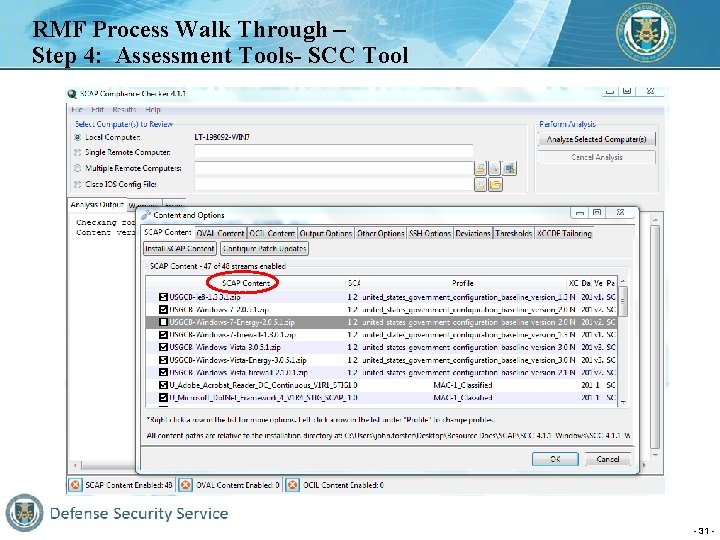This screenshot has height=540, width=720.
Task: Click the content list scroll down arrow
Action: [x=623, y=402]
